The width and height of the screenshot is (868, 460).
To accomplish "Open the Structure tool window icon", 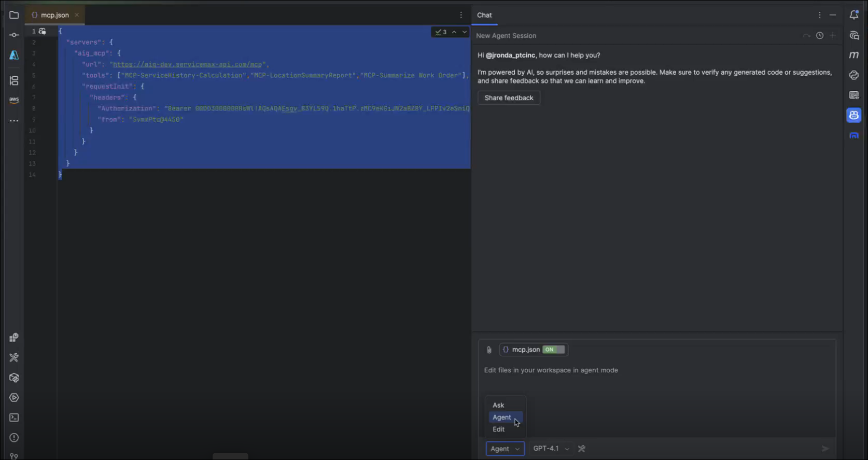I will [x=14, y=80].
